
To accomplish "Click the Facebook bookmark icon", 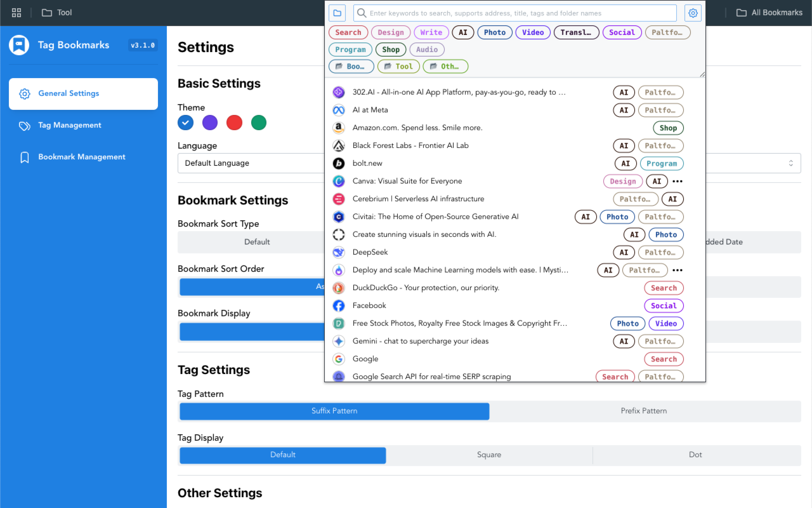I will click(x=339, y=305).
